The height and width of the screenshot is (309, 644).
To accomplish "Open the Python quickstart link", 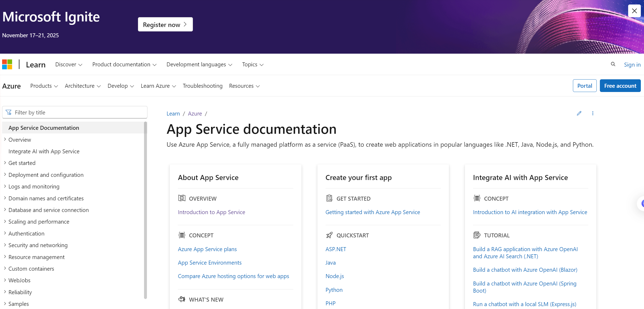I will (334, 290).
